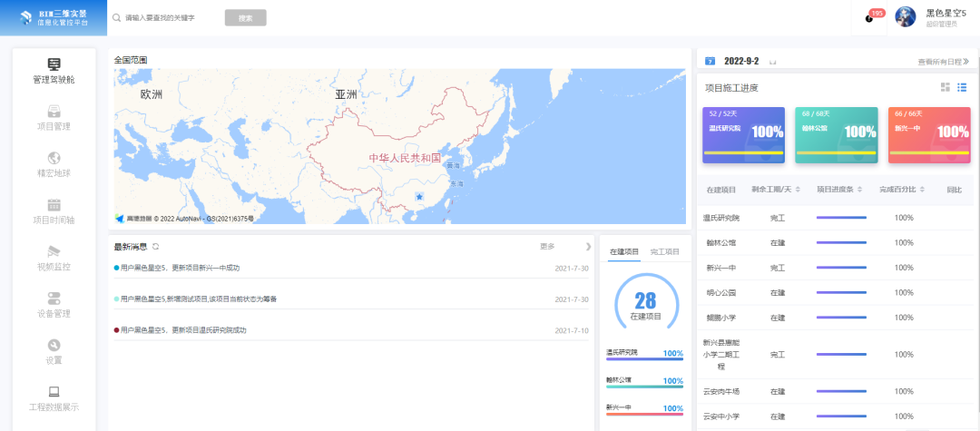Click the BIM三维实景 platform logo
Screen dimensions: 980x431
pyautogui.click(x=54, y=17)
